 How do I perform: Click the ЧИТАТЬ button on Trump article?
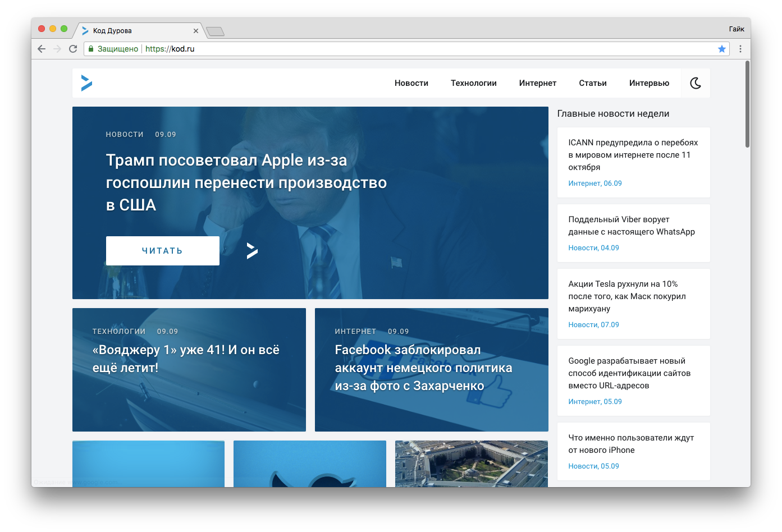coord(163,251)
